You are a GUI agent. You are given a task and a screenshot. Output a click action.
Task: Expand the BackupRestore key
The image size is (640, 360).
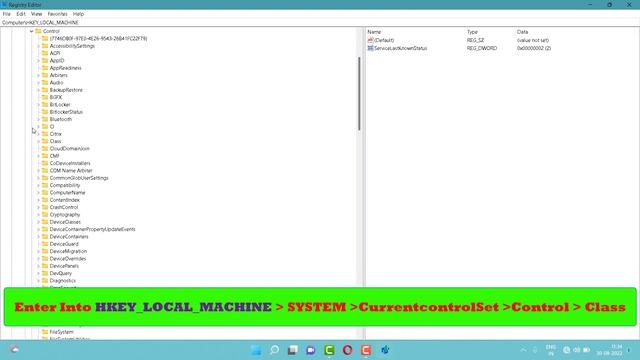39,90
